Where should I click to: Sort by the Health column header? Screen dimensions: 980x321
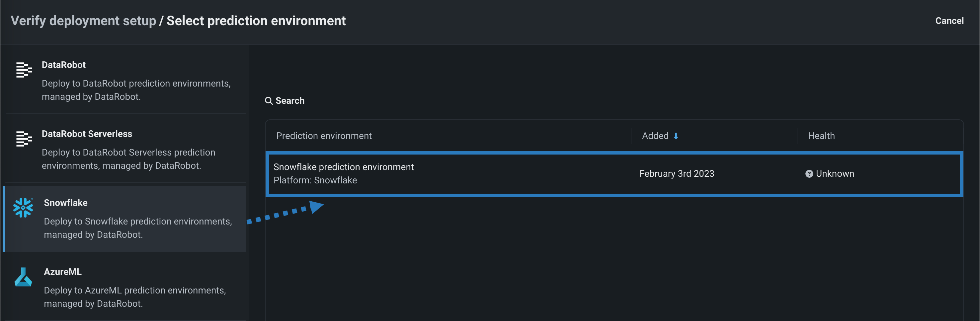click(821, 136)
